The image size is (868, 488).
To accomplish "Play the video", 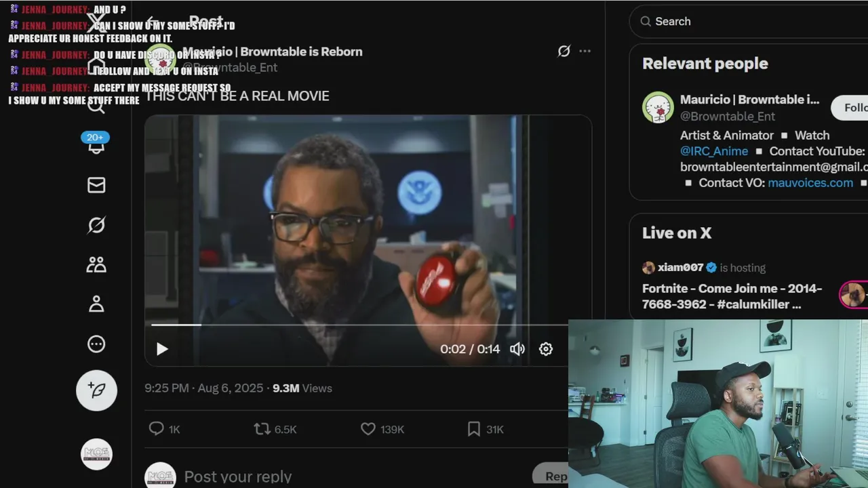I will (162, 349).
